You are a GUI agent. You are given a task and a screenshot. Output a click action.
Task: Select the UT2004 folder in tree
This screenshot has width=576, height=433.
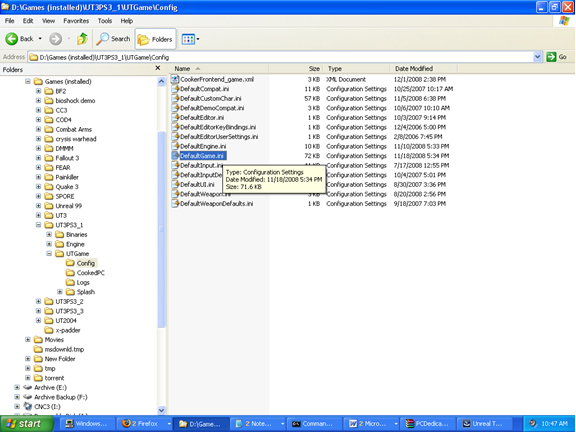point(61,320)
